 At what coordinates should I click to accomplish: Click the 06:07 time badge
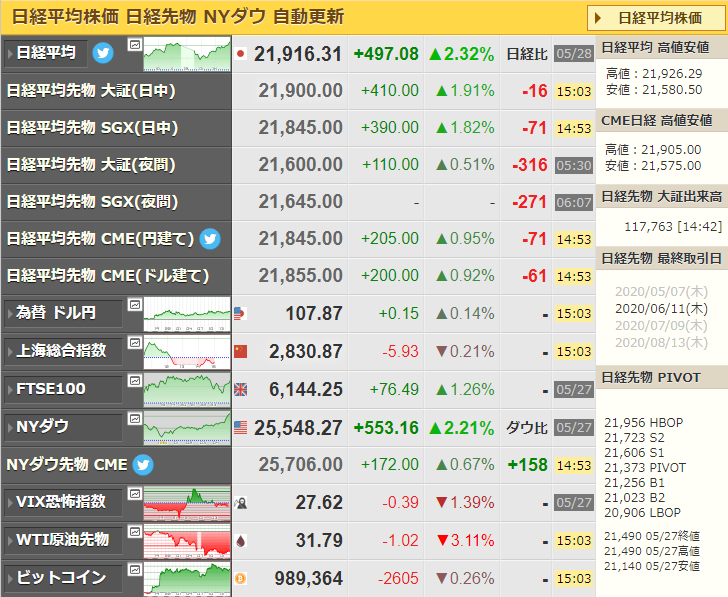pyautogui.click(x=574, y=202)
